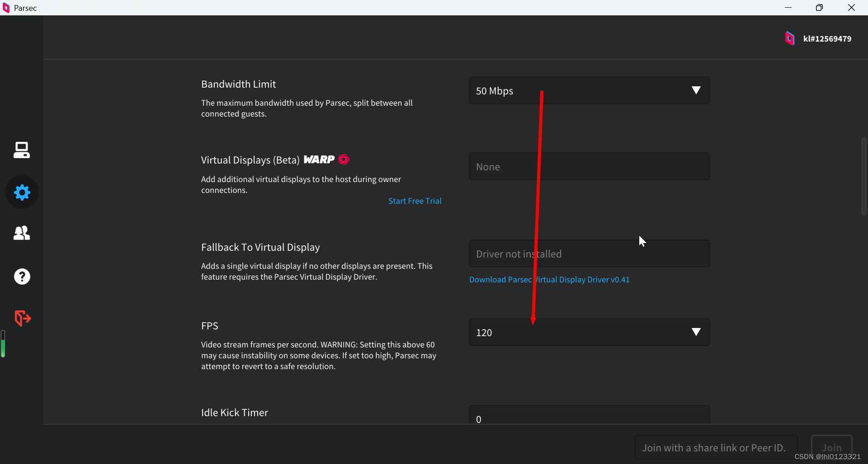Open the Computers tab in sidebar

22,150
